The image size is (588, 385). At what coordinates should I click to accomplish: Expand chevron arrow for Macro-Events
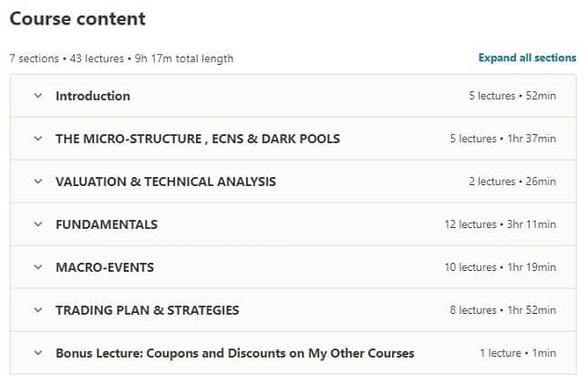pos(37,267)
